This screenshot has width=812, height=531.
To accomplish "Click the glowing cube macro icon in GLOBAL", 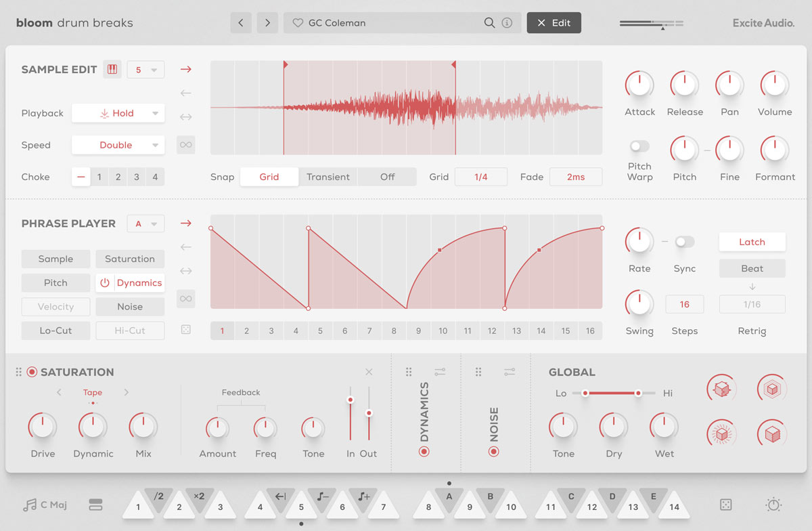I will point(721,433).
